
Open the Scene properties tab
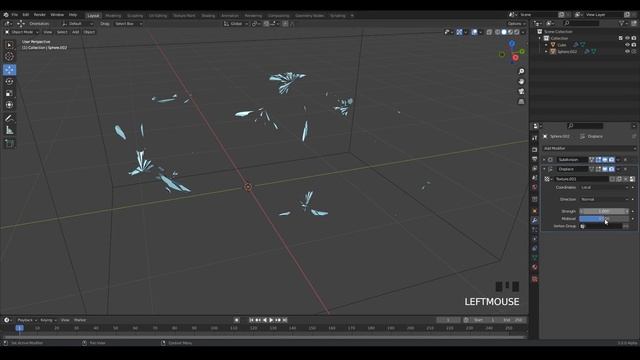(535, 178)
